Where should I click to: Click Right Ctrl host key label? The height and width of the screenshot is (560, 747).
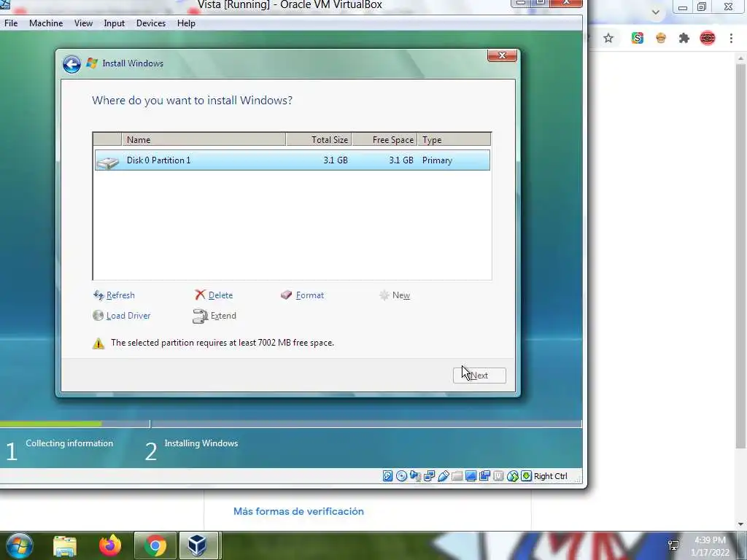(551, 476)
